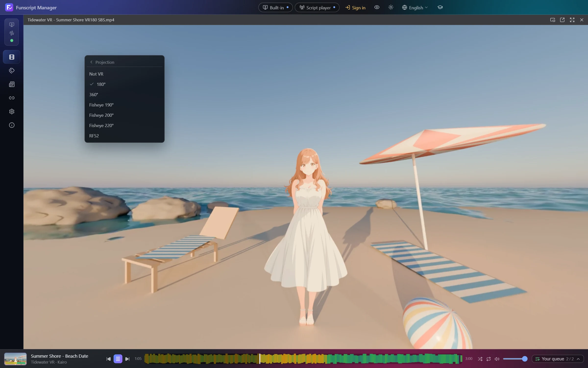Screen dimensions: 588x368
Task: Click the Funscript Manager app title
Action: click(x=36, y=8)
